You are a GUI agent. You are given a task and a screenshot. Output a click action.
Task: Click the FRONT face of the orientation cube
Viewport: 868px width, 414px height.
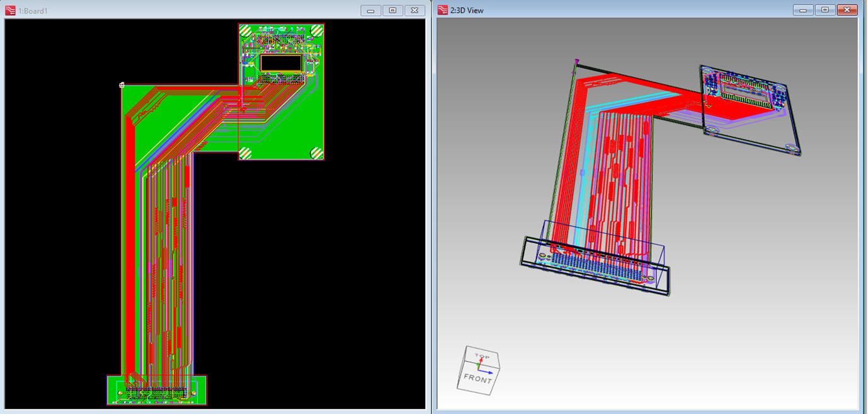pyautogui.click(x=477, y=379)
